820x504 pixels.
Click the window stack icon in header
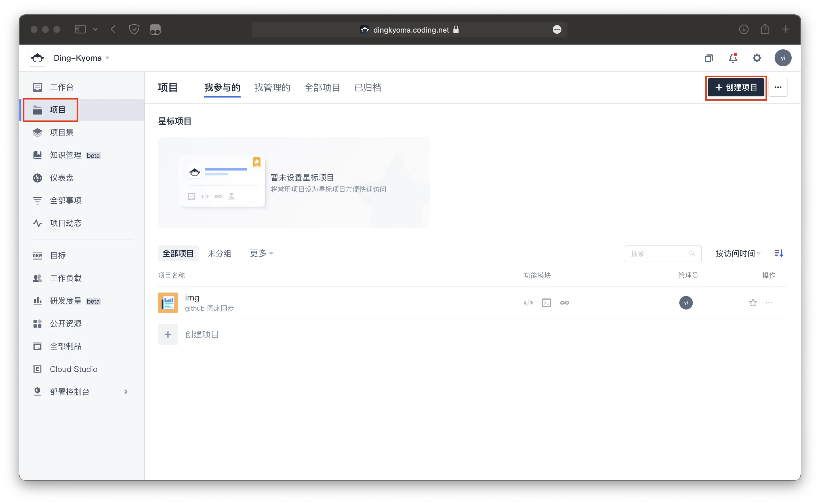[x=708, y=58]
